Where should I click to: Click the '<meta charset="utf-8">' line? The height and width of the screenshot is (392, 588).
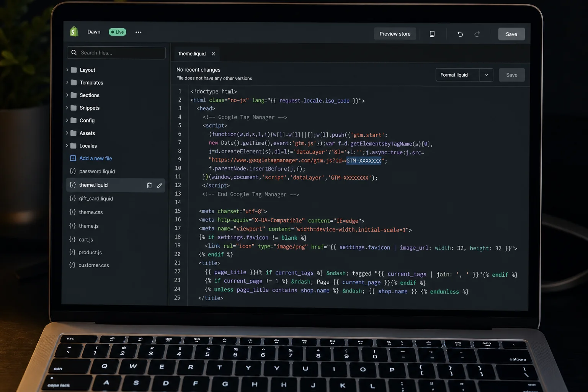click(x=233, y=211)
